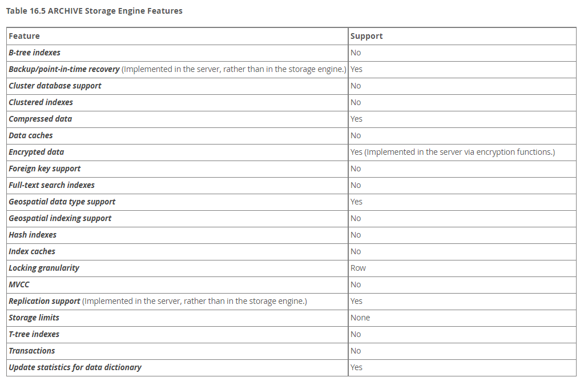
Task: Click the 'Clustered indexes' feature name
Action: 41,102
